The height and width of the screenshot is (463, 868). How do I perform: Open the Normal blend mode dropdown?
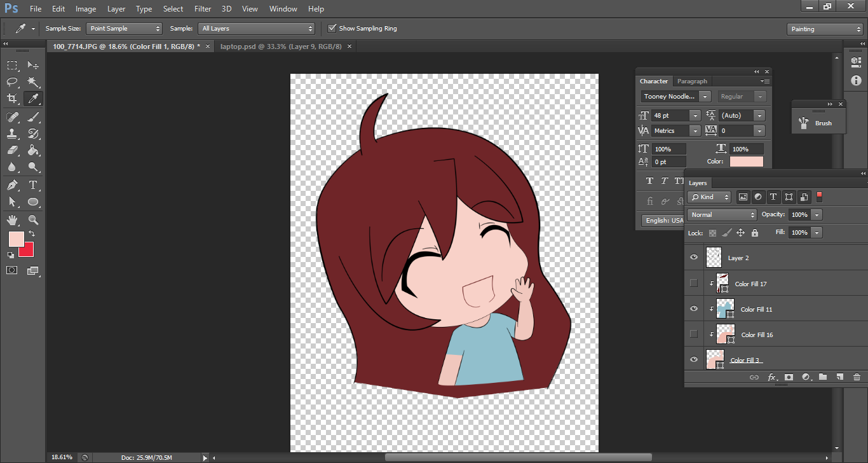click(x=722, y=215)
